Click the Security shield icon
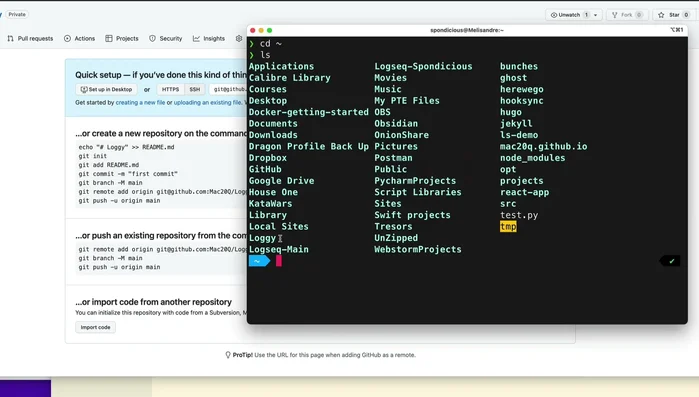The height and width of the screenshot is (397, 699). point(152,39)
